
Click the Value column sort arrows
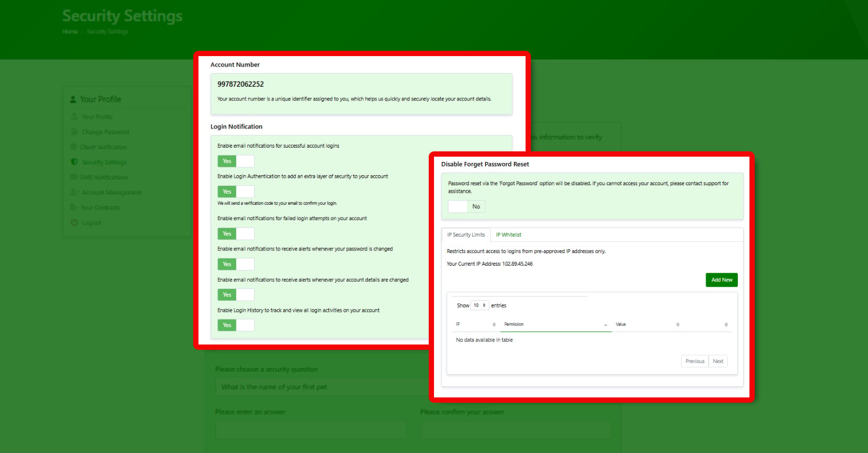(677, 324)
